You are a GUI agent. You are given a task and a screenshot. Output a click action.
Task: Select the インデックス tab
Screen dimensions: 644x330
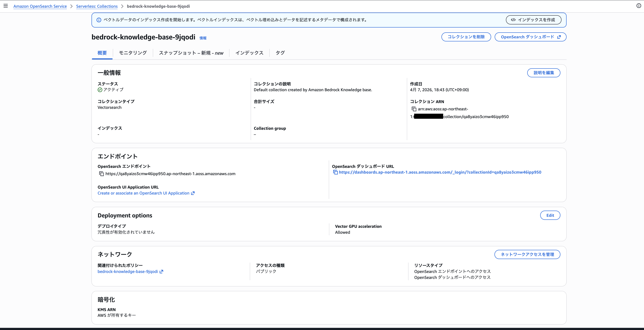[x=249, y=53]
